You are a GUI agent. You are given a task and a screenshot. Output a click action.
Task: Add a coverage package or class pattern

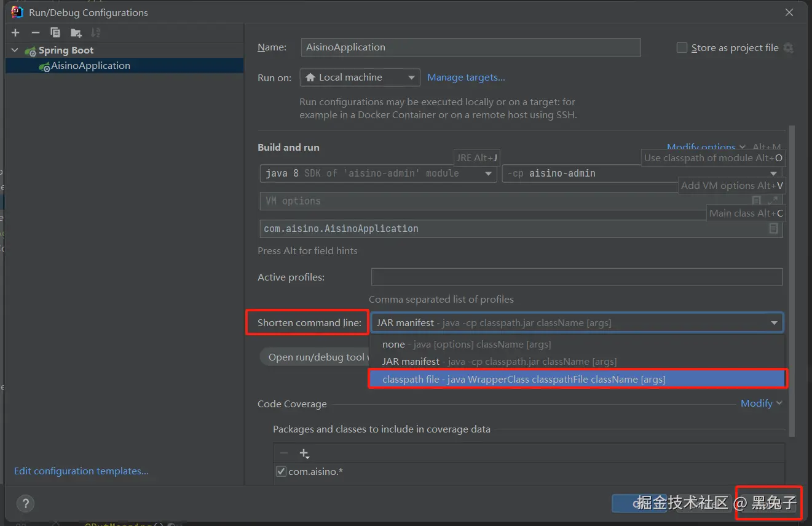[x=304, y=453]
